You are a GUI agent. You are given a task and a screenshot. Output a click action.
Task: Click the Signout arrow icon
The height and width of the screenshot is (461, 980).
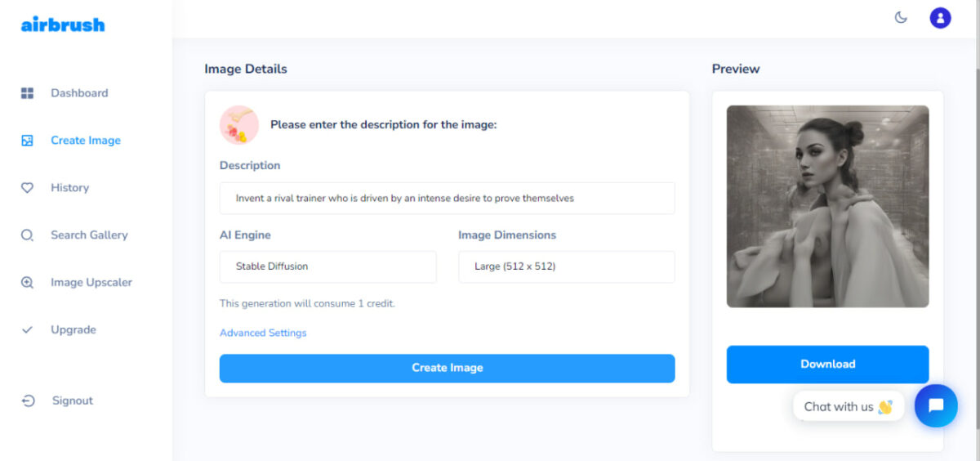click(28, 401)
